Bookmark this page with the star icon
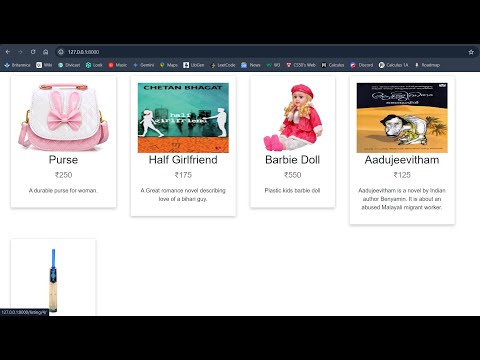 (x=471, y=52)
